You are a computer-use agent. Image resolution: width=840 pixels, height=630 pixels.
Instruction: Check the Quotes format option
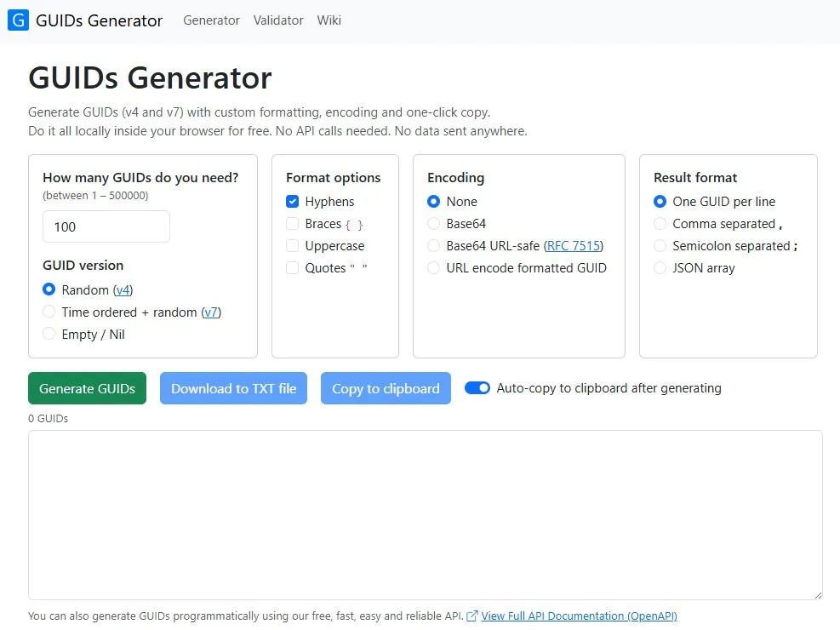click(292, 267)
